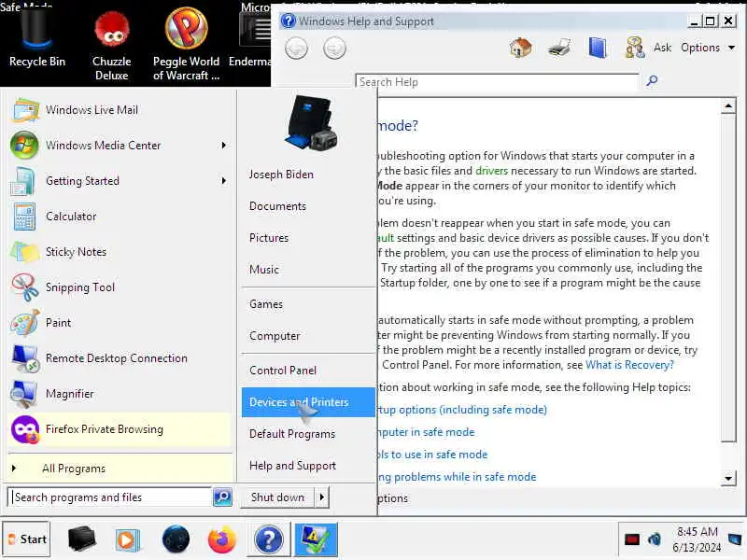The width and height of the screenshot is (747, 560).
Task: Click the Help home icon
Action: (x=520, y=48)
